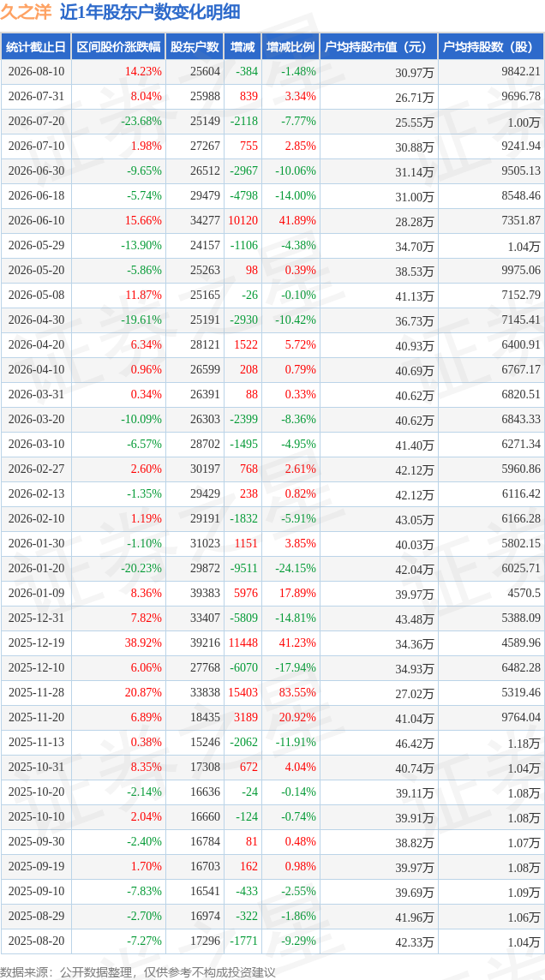Select the 2026-06-10 row date
The image size is (545, 980).
point(36,221)
